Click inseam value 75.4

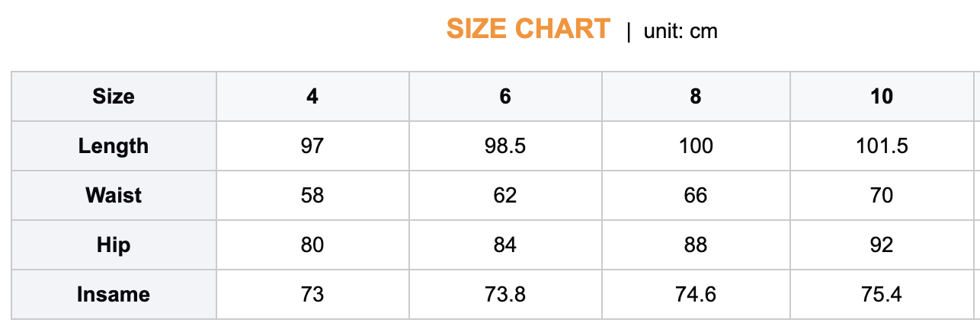pos(882,295)
